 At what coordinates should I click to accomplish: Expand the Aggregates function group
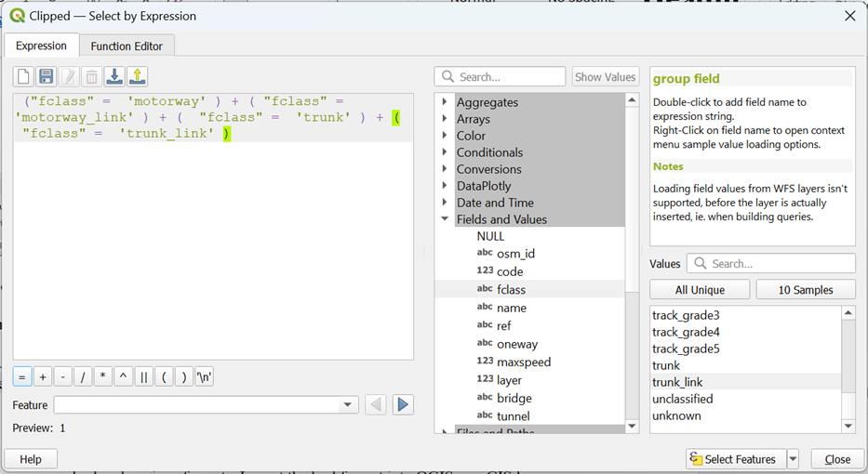(x=445, y=102)
